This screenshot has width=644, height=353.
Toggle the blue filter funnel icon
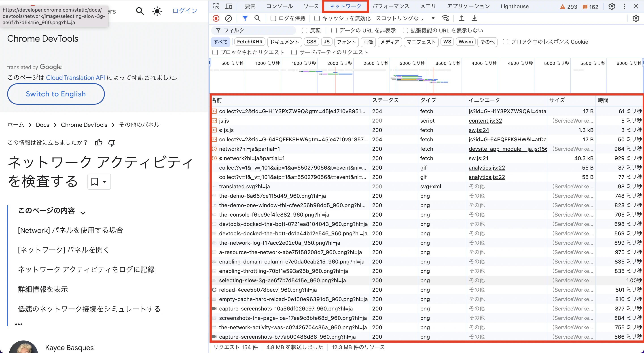point(245,18)
